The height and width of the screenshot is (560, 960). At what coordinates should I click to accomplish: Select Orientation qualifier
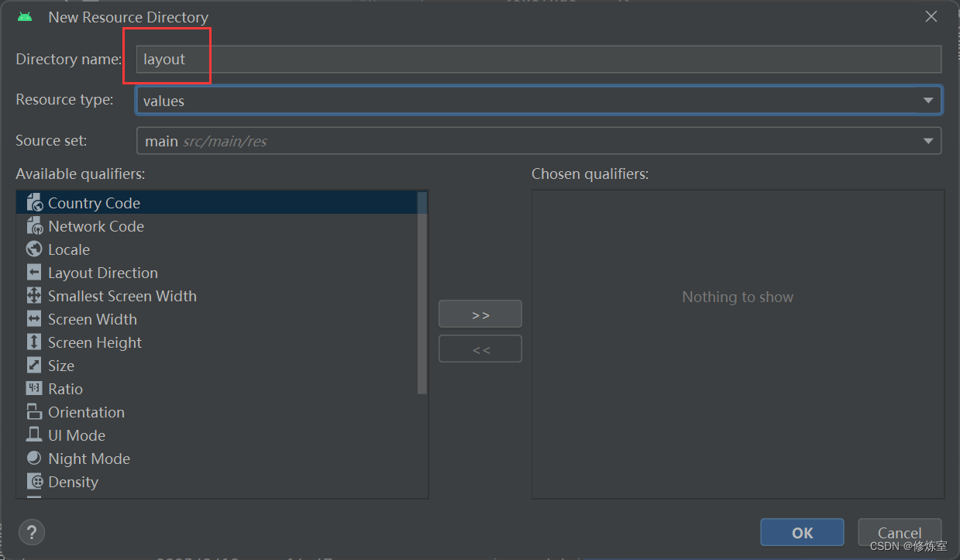click(x=217, y=412)
